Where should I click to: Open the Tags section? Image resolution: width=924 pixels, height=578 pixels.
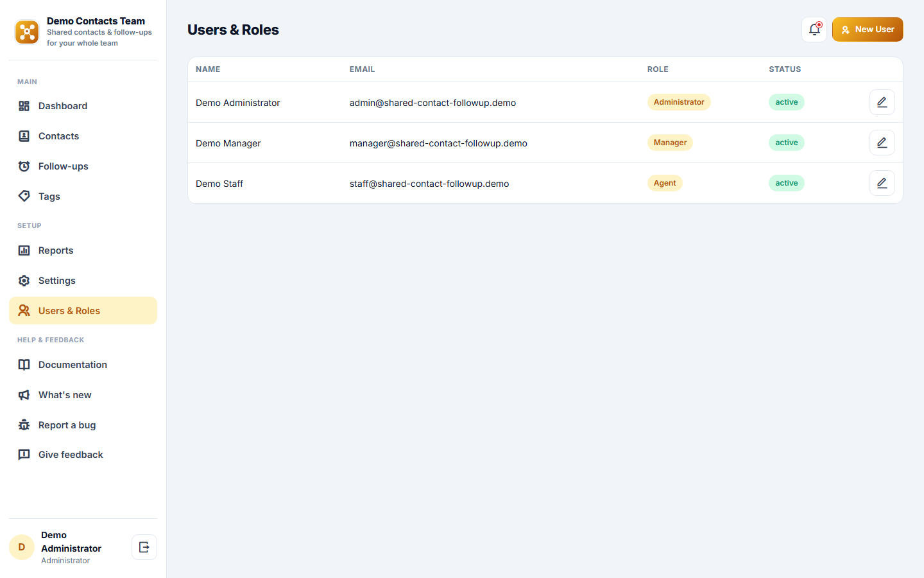click(83, 197)
